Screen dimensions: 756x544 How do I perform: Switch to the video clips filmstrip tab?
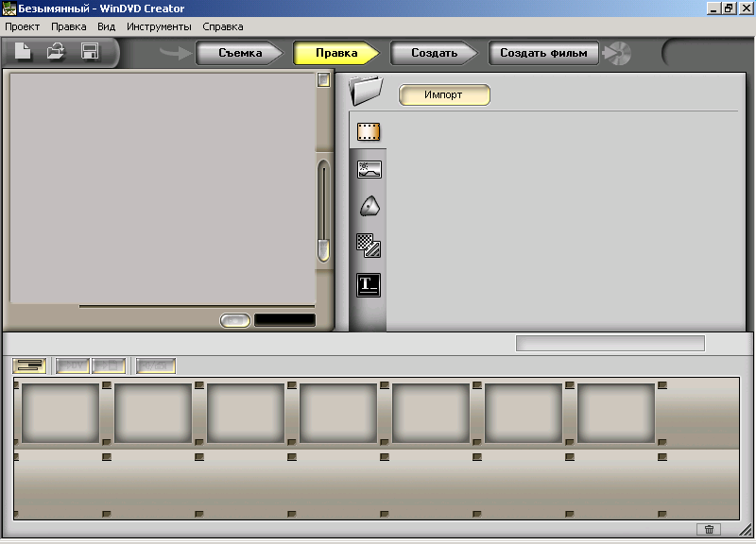click(369, 131)
